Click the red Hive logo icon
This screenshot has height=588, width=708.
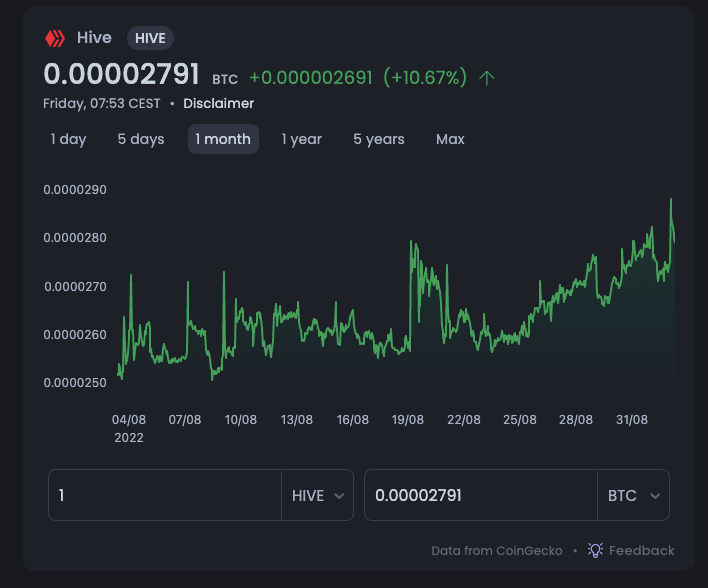point(55,38)
